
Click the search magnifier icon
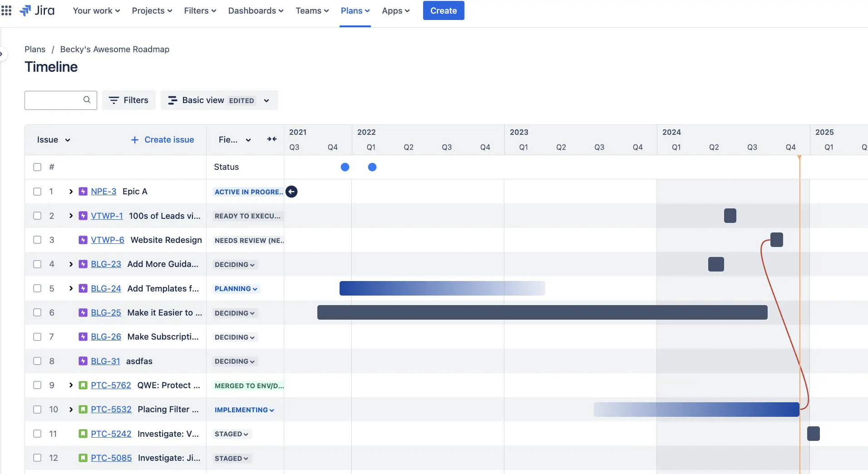[x=87, y=100]
